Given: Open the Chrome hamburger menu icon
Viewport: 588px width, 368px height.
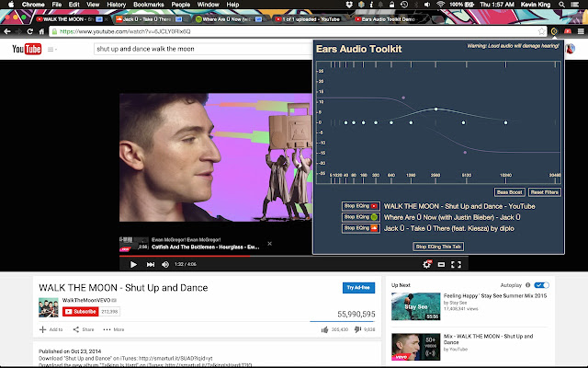Looking at the screenshot, I should coord(581,31).
